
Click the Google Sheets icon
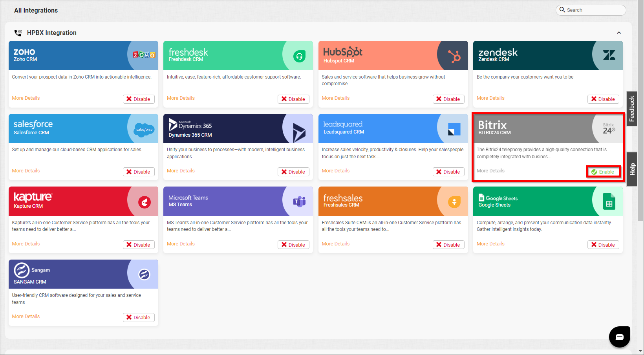[609, 202]
